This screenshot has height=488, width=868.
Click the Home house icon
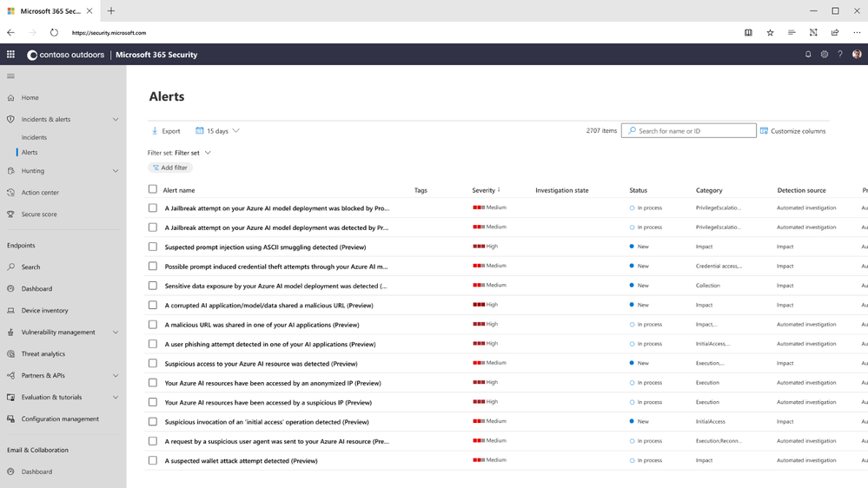[10, 97]
